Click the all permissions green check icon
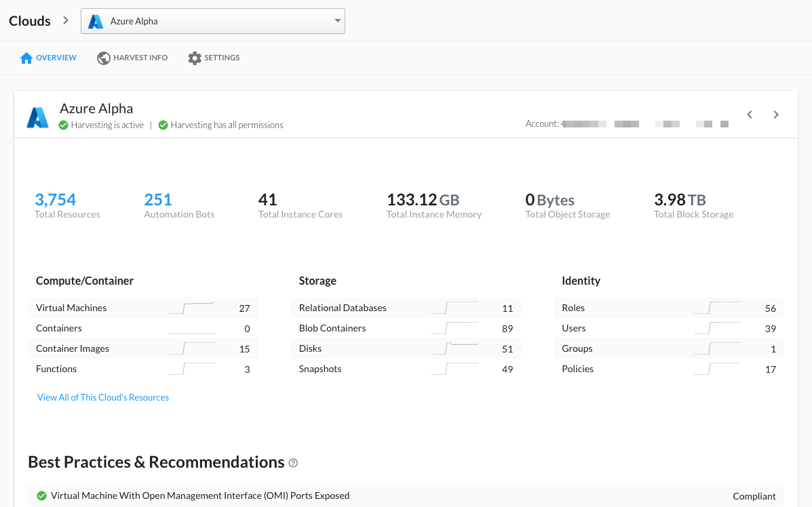Screen dimensions: 812x507 163,125
